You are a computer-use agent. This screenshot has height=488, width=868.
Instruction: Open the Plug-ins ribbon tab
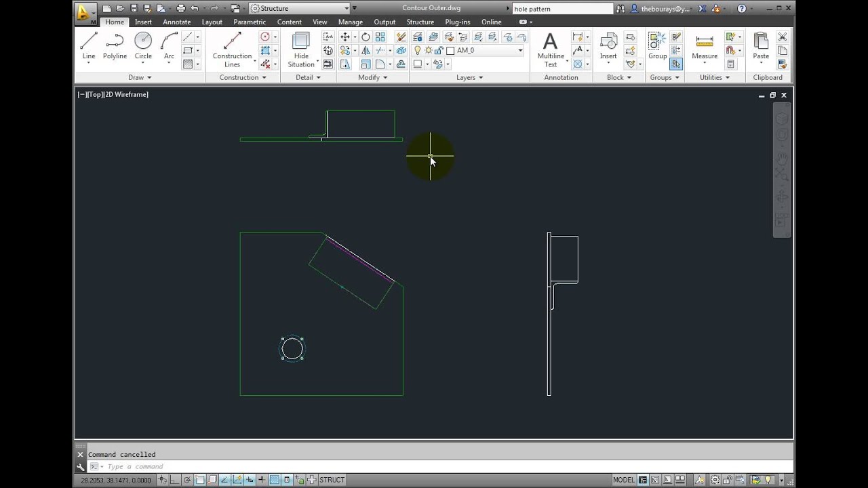(458, 22)
